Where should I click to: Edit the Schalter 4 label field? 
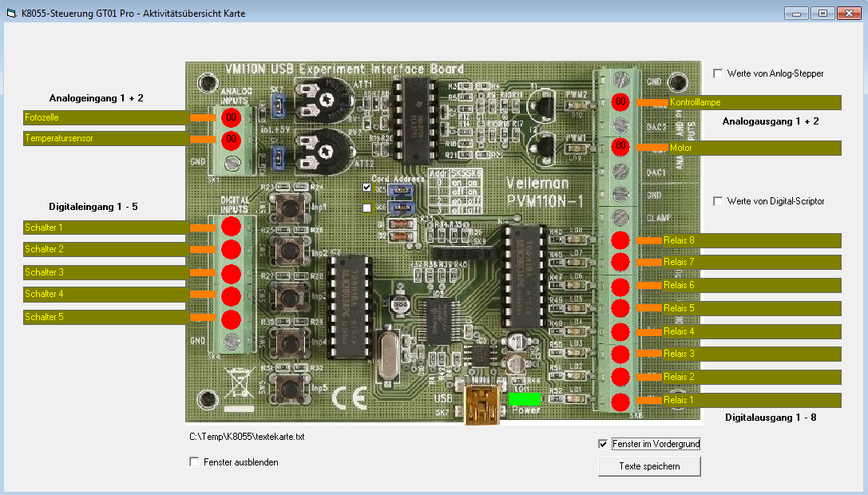[106, 294]
